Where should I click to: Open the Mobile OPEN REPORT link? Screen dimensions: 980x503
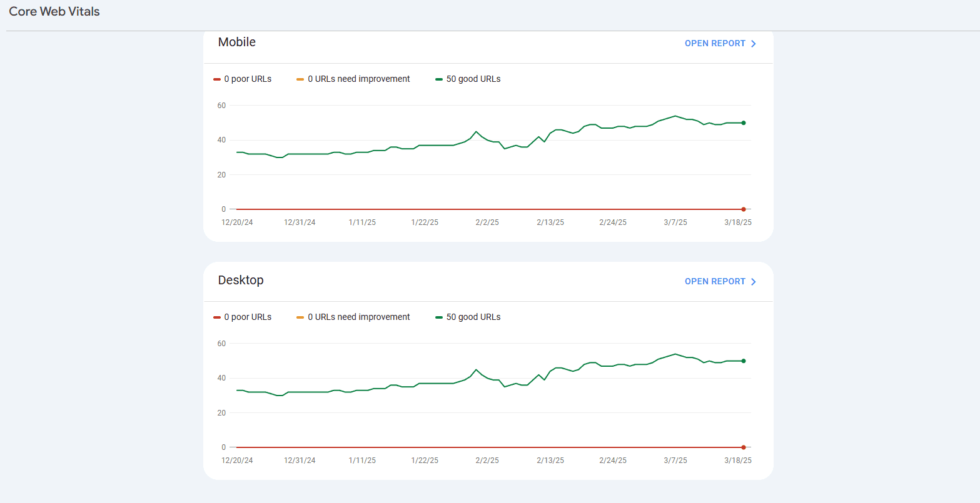(x=715, y=43)
